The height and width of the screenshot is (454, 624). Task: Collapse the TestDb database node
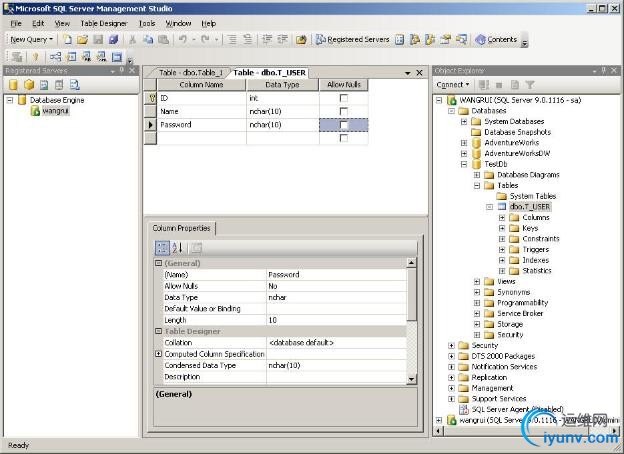click(464, 164)
